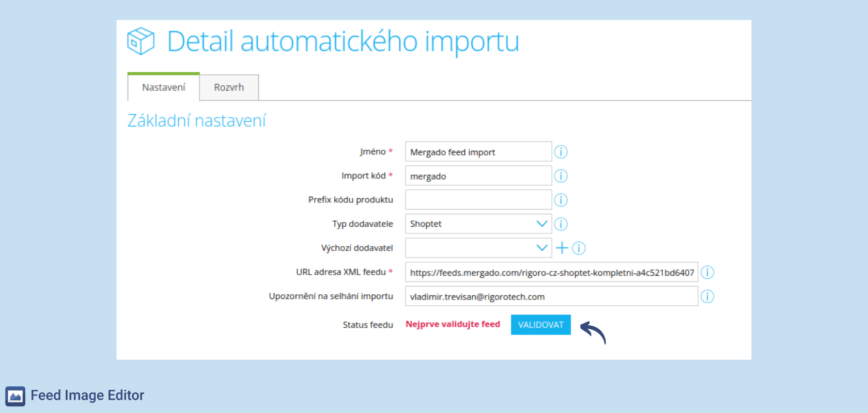868x413 pixels.
Task: Click the 'Import kód' field label
Action: (364, 176)
